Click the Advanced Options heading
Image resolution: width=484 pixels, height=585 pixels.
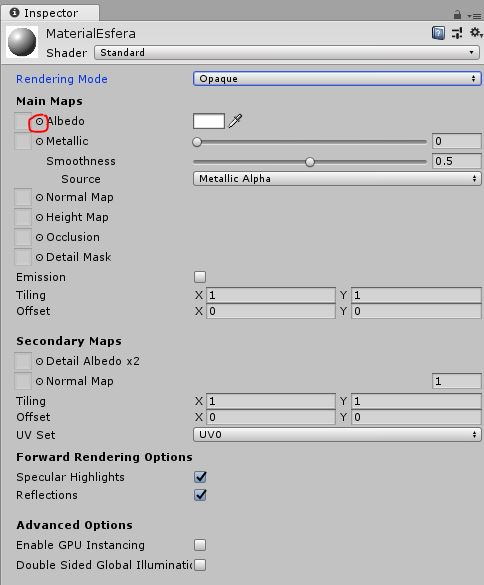[74, 525]
